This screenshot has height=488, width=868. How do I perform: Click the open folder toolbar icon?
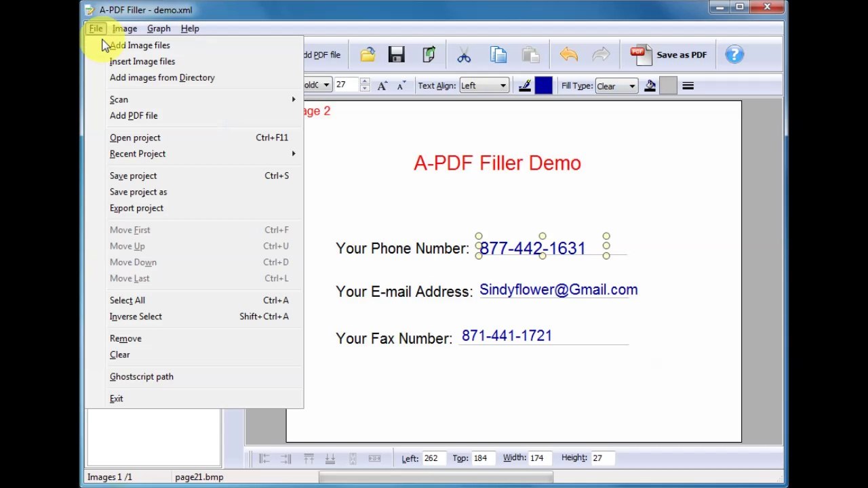368,55
